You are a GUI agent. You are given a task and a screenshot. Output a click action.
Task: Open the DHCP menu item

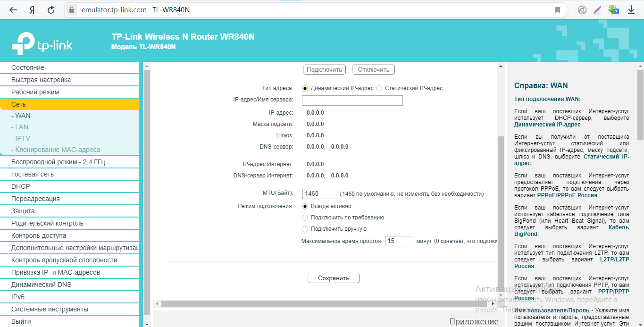point(69,186)
